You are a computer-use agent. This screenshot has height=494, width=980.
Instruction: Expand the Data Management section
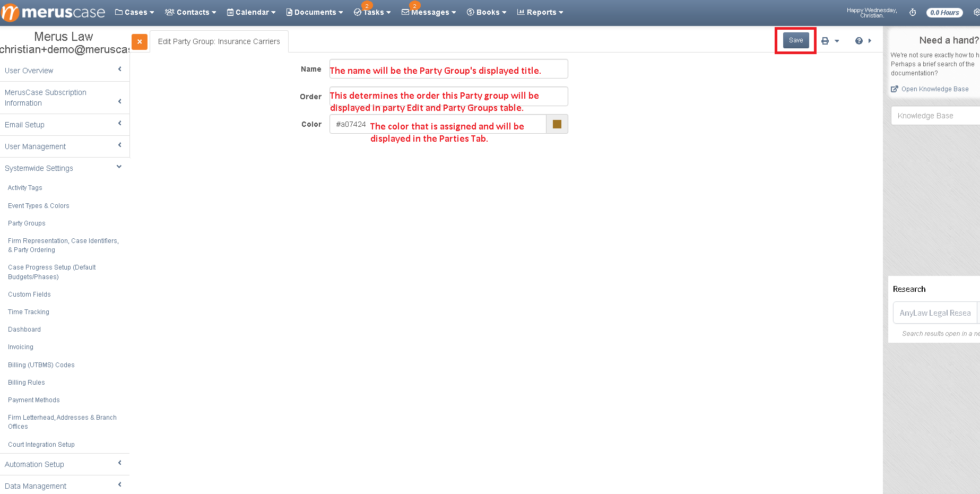[65, 486]
